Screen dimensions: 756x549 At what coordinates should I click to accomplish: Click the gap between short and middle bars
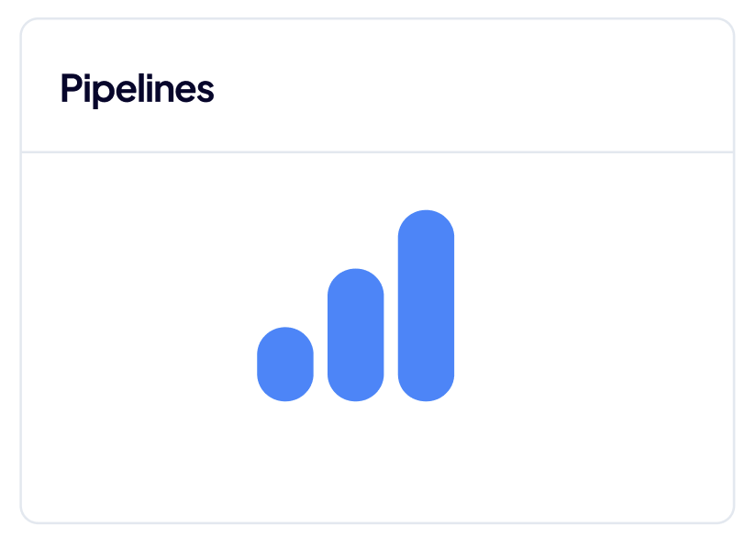click(320, 367)
